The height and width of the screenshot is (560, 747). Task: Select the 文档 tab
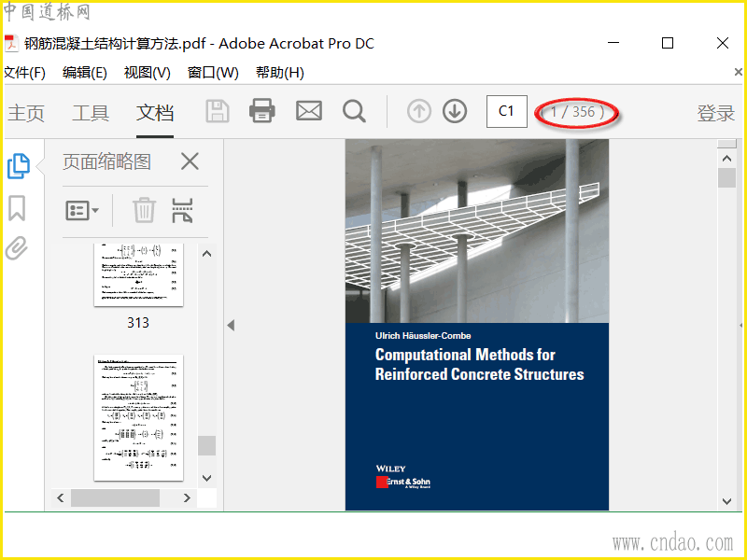pyautogui.click(x=155, y=113)
